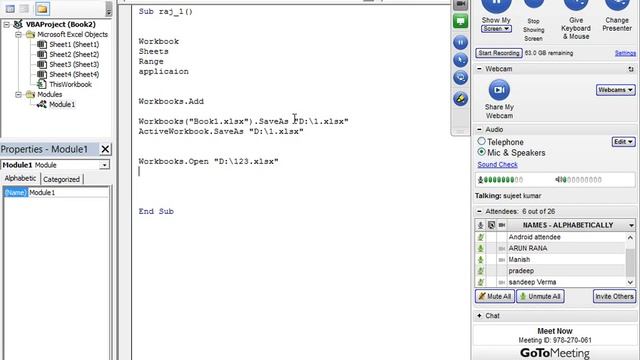Screen dimensions: 640x360
Task: Open the recording Settings link
Action: click(625, 53)
